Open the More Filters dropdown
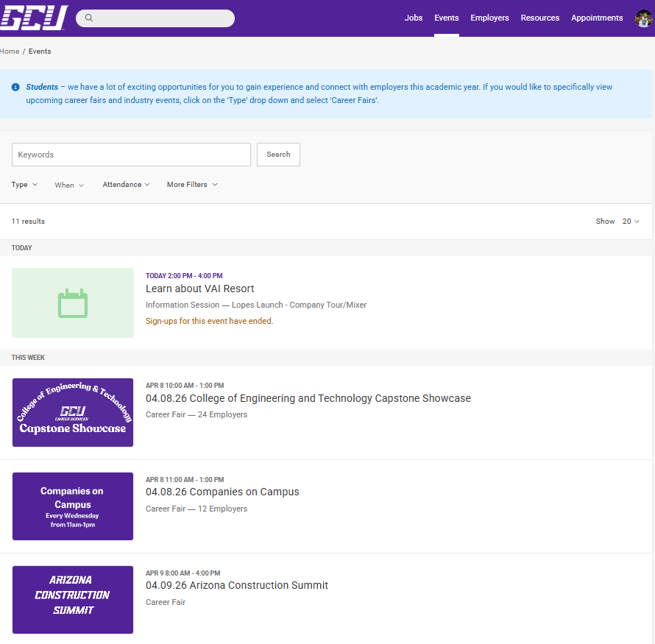Image resolution: width=655 pixels, height=644 pixels. 192,185
